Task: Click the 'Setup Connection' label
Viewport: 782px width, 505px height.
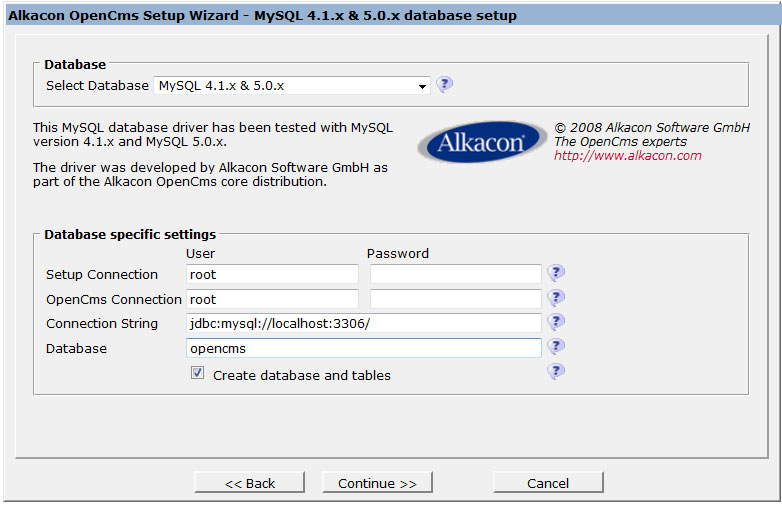Action: point(102,275)
